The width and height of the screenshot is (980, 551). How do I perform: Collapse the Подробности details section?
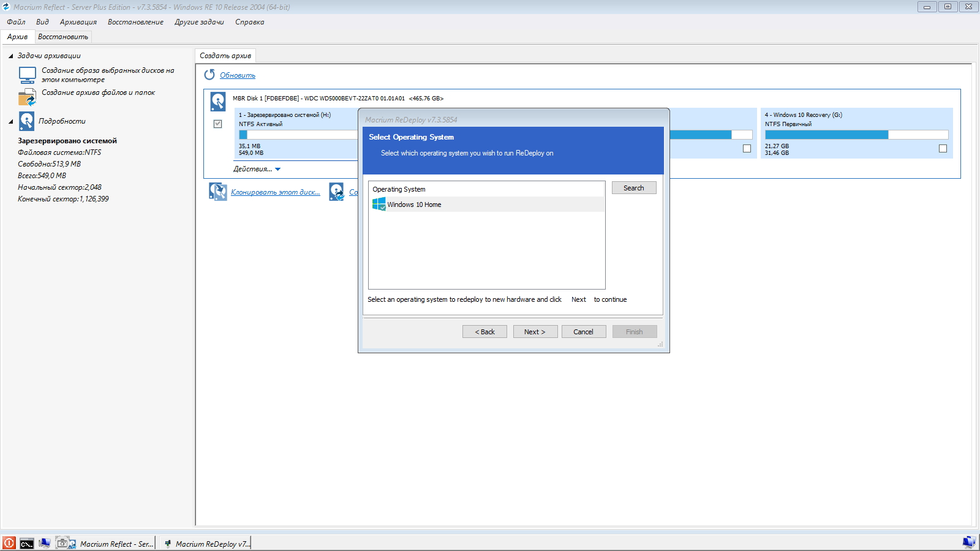coord(11,121)
